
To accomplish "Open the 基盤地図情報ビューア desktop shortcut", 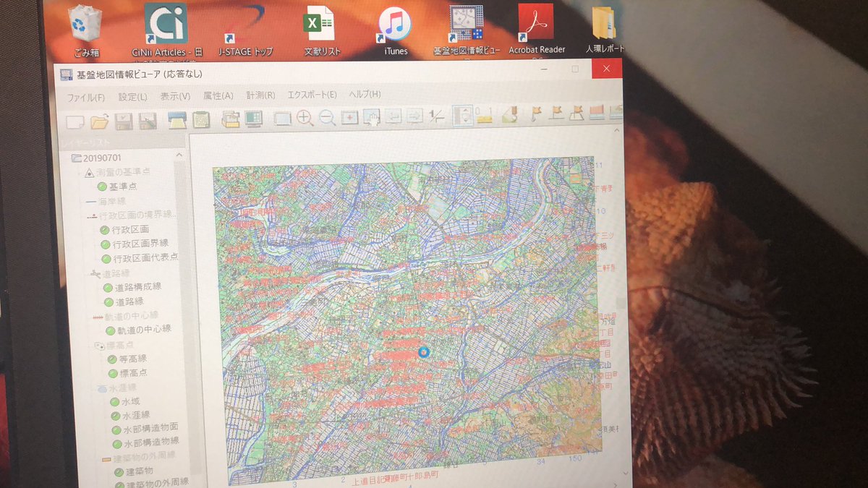I will tap(467, 30).
